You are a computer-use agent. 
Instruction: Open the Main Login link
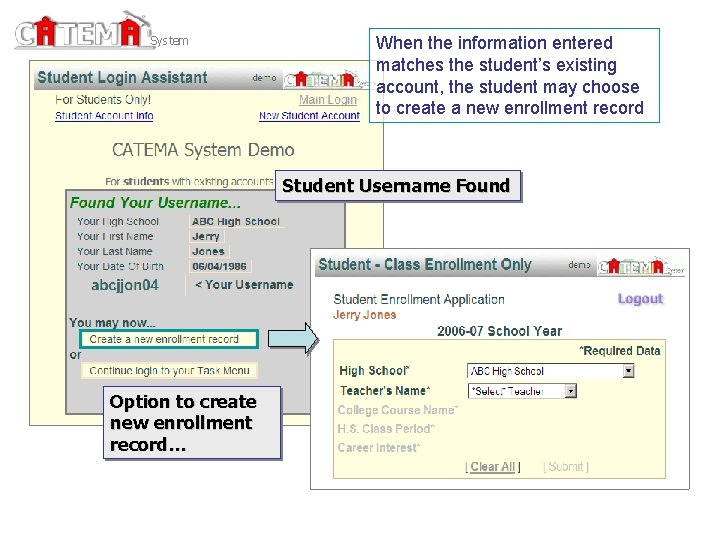[x=328, y=100]
